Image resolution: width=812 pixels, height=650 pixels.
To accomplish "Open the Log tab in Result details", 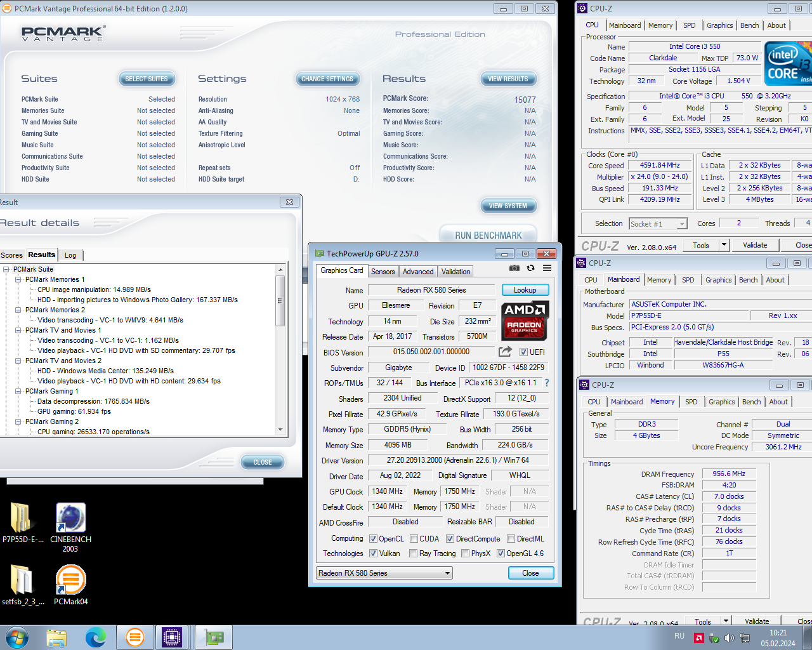I will click(x=70, y=255).
